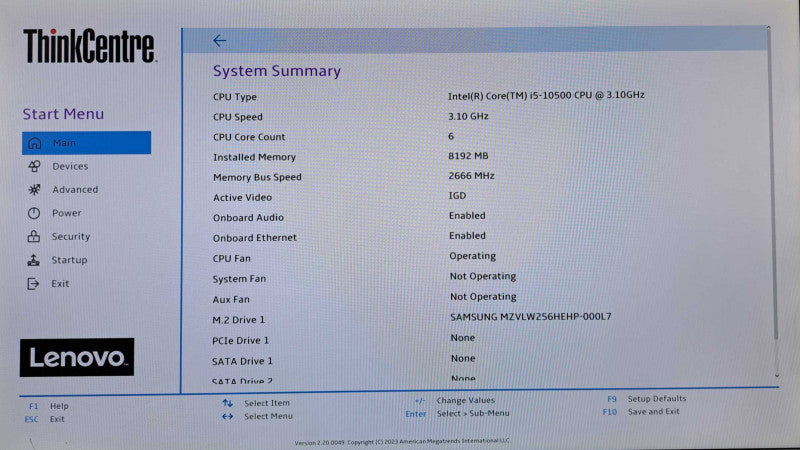This screenshot has height=450, width=800.
Task: Click Enabled value for Onboard Audio
Action: (x=467, y=216)
